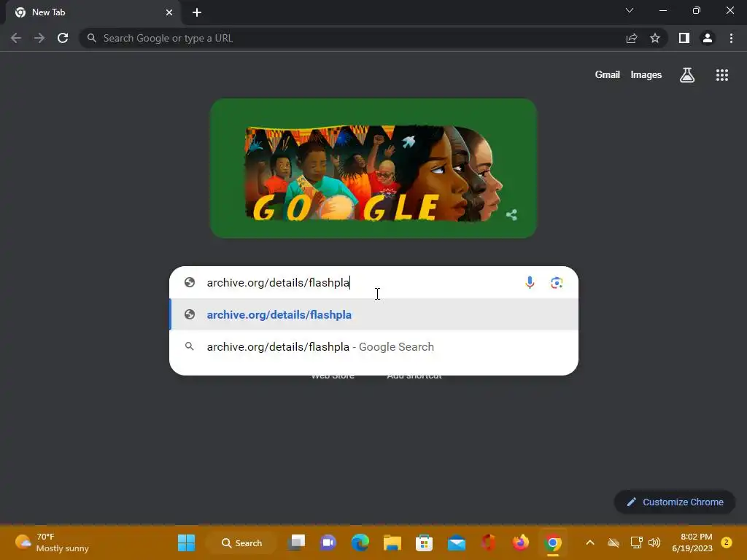Open the Google apps grid
This screenshot has width=747, height=560.
[x=722, y=75]
